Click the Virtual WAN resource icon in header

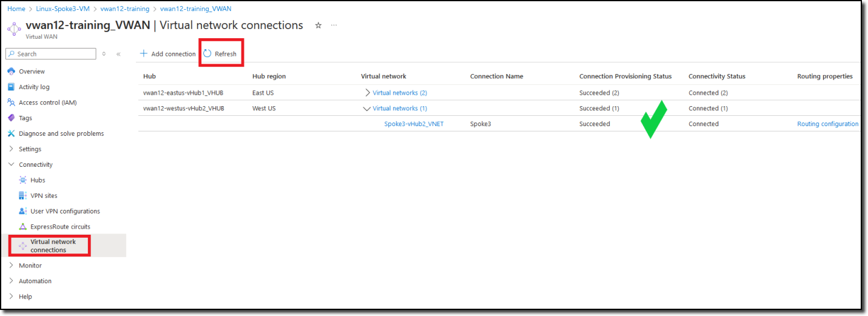coord(14,29)
